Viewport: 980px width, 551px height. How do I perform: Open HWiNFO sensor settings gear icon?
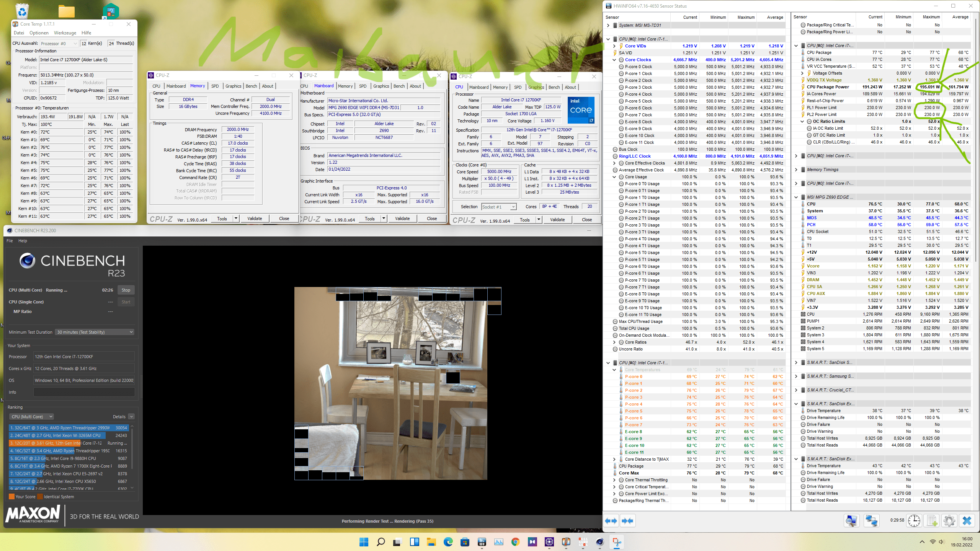click(949, 521)
